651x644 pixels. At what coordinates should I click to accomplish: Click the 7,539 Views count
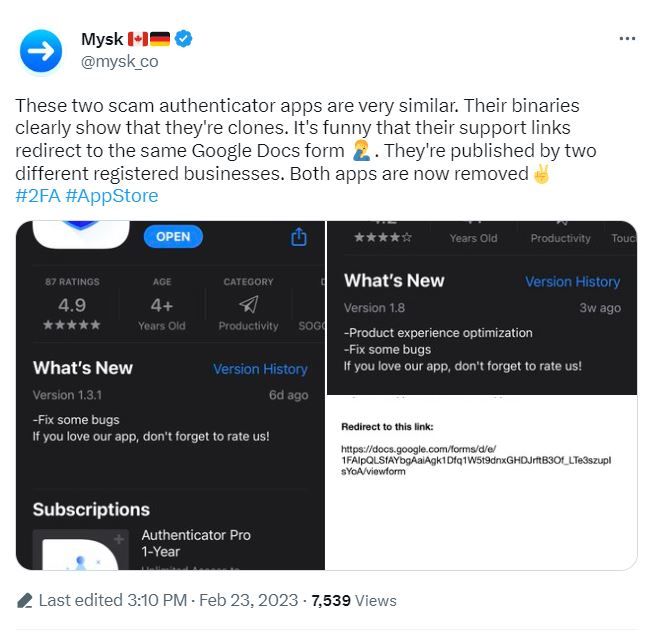[x=354, y=600]
